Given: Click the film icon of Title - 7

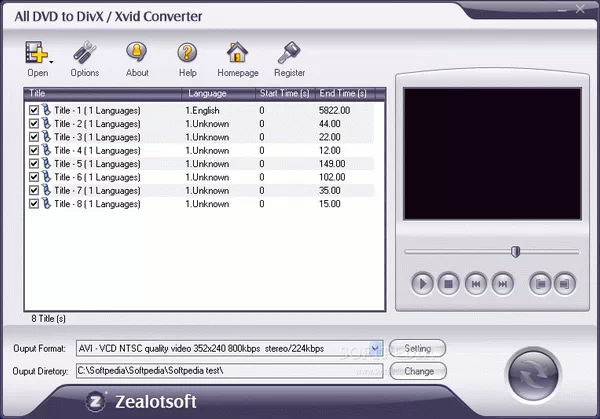Looking at the screenshot, I should click(46, 190).
